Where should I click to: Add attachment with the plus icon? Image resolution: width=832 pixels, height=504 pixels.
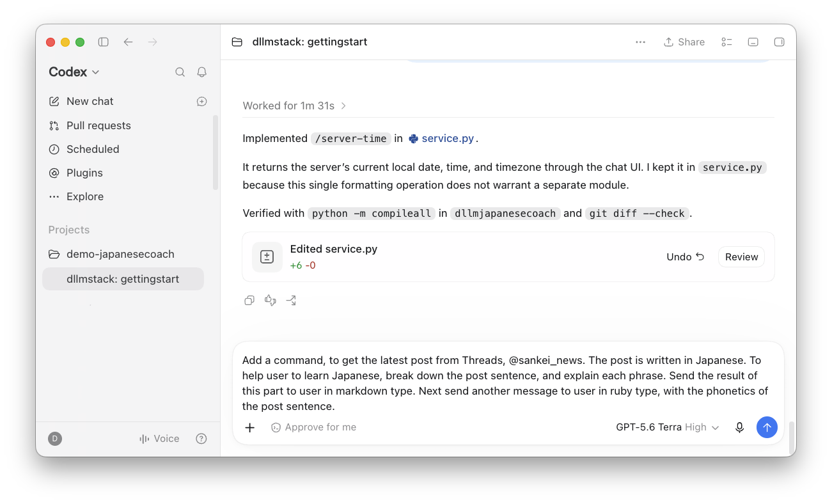point(250,428)
